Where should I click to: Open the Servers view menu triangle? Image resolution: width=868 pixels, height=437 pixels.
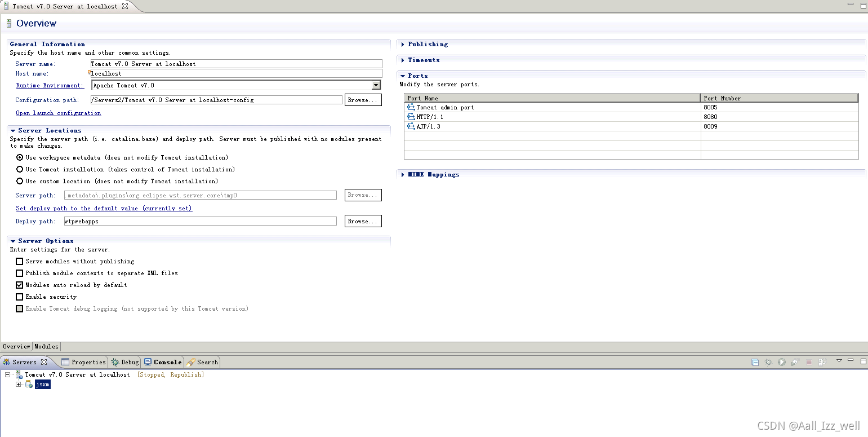tap(839, 361)
